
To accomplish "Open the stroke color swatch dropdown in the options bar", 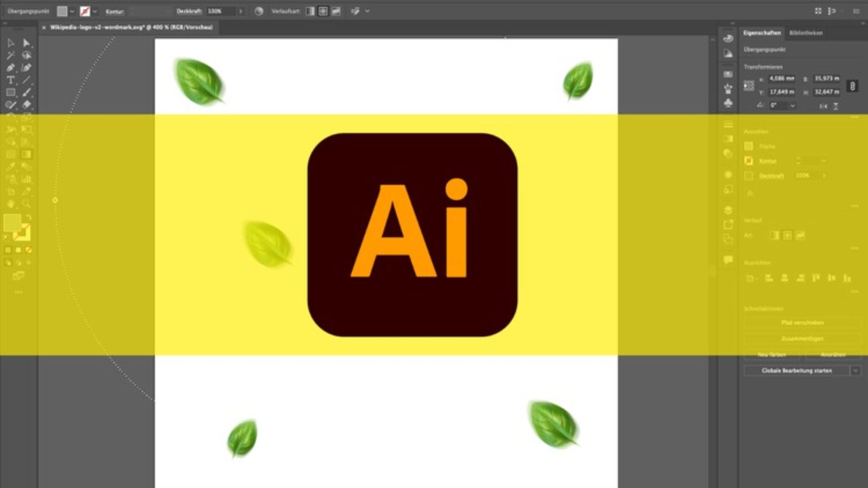I will pyautogui.click(x=95, y=11).
